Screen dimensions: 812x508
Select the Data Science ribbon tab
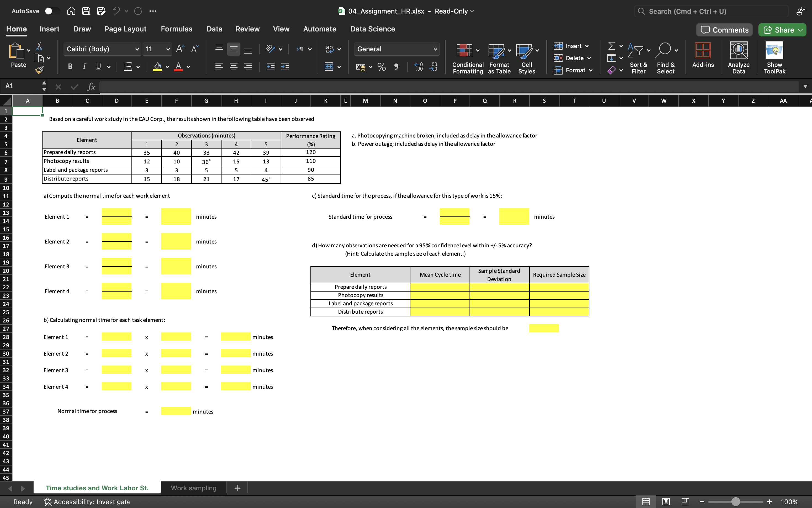click(x=372, y=29)
